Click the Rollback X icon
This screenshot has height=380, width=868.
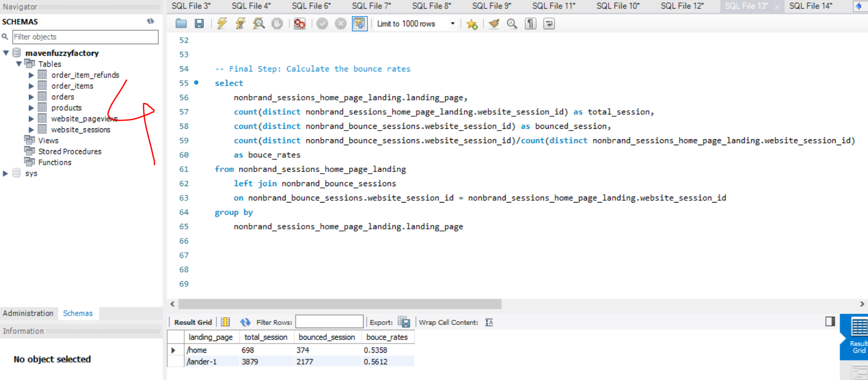(x=341, y=23)
